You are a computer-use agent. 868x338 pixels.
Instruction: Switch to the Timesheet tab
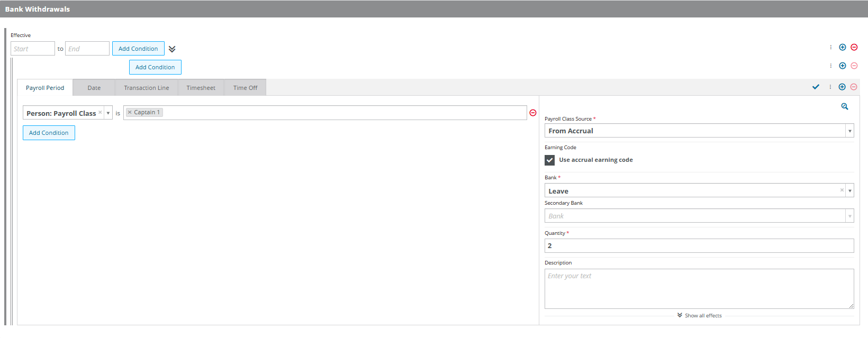point(201,88)
